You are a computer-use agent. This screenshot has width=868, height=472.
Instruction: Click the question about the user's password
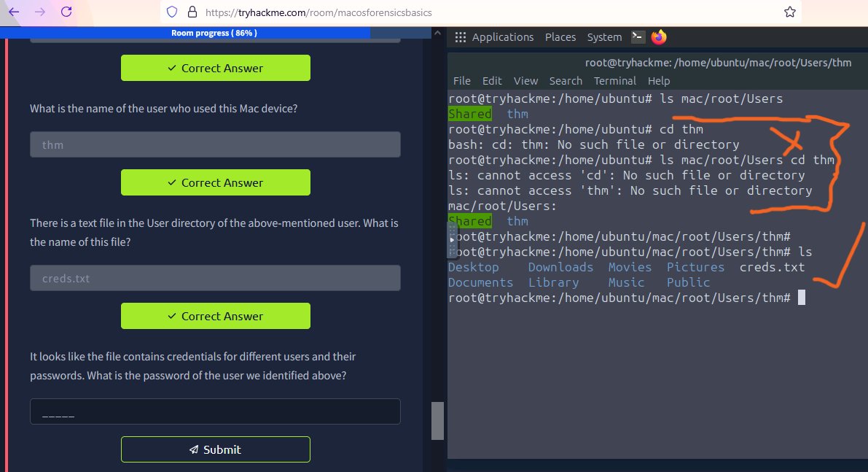click(192, 365)
